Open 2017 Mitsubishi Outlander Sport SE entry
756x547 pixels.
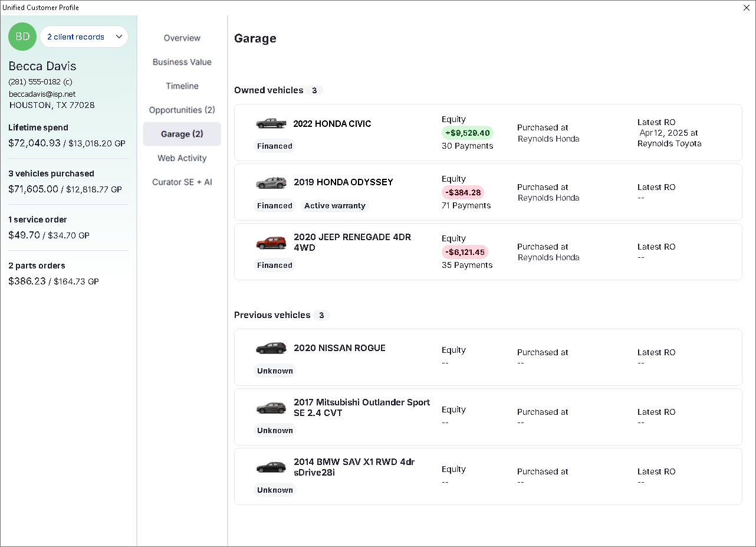362,408
